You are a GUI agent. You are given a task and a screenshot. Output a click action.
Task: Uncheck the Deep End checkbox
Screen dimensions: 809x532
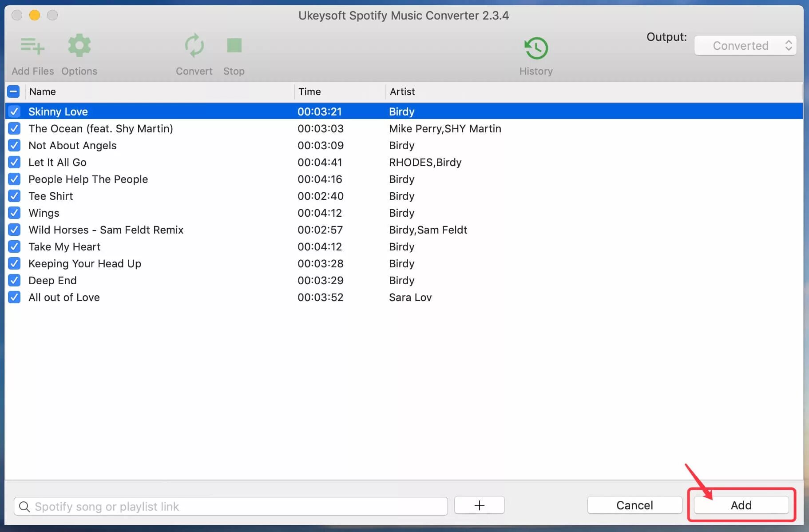click(14, 280)
